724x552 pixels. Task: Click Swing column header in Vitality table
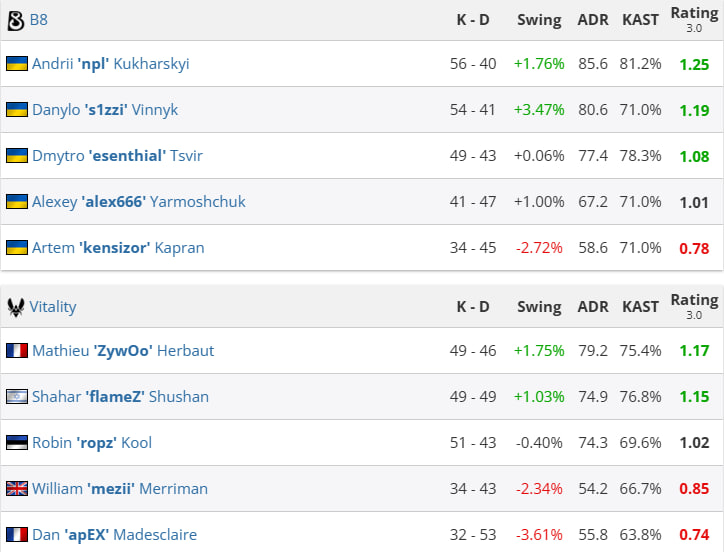coord(539,307)
